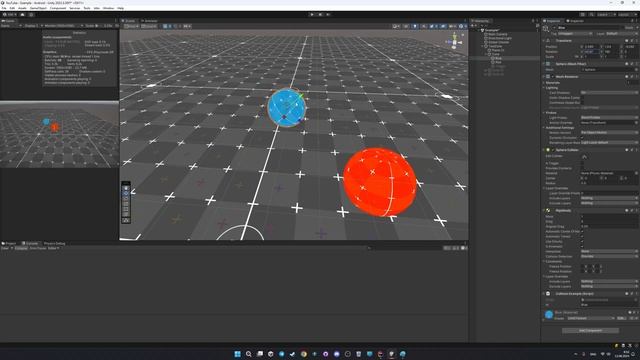Toggle the Is Kinematic checkbox
Image resolution: width=640 pixels, height=360 pixels.
point(582,247)
